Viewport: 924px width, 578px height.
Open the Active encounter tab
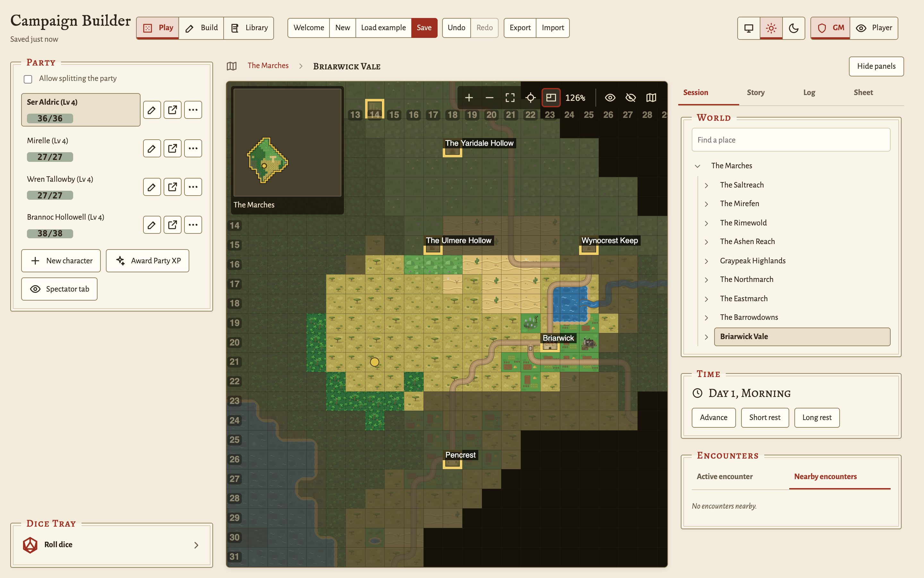coord(725,477)
